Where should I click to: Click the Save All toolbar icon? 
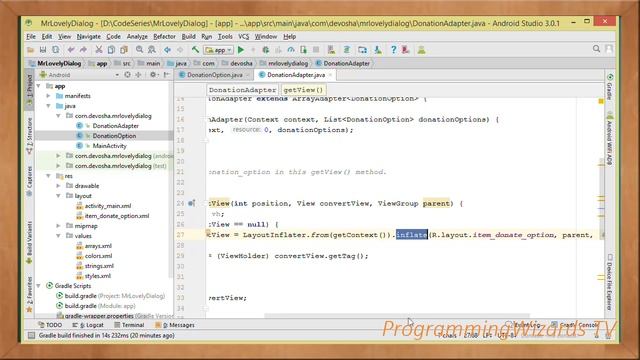43,50
